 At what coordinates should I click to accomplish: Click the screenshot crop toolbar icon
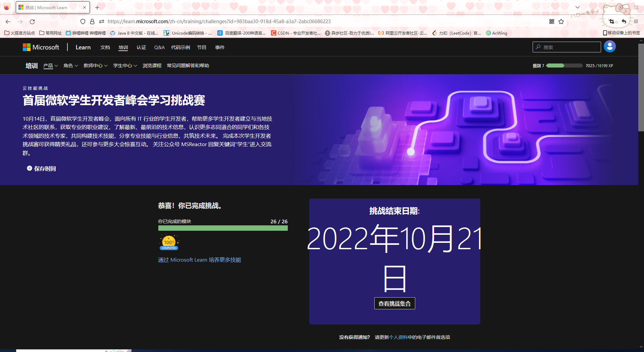point(612,21)
